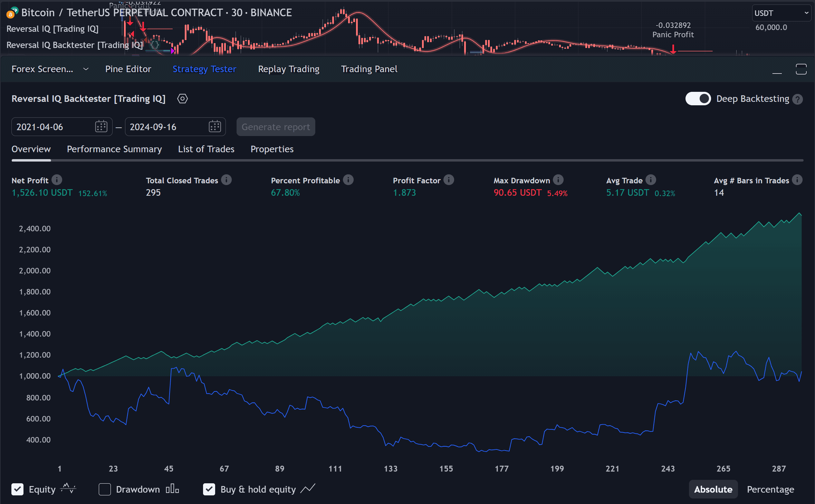The image size is (815, 504).
Task: Show Profit Factor info icon
Action: [x=449, y=180]
